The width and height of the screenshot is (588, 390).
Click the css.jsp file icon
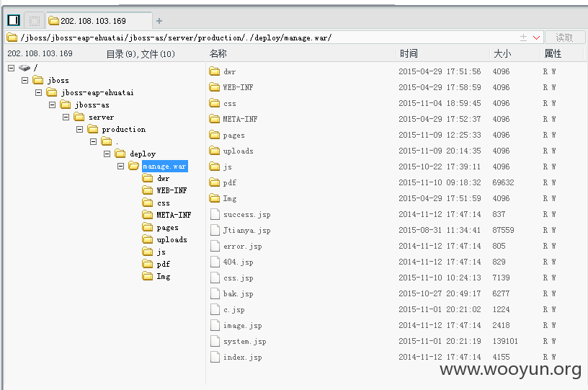click(215, 278)
